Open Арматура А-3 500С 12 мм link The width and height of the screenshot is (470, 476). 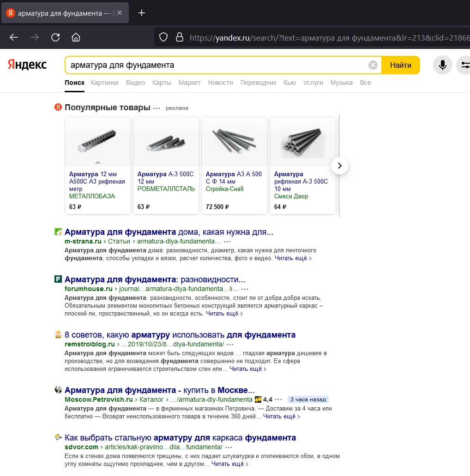pyautogui.click(x=165, y=178)
